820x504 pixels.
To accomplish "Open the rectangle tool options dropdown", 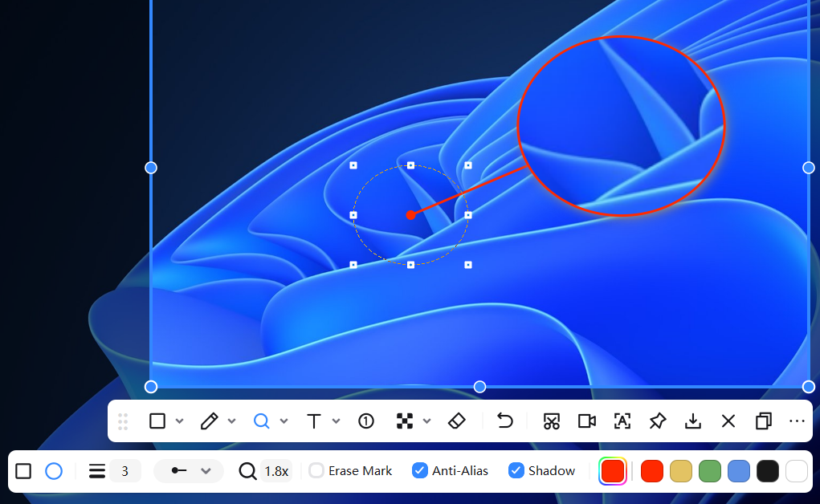I will pyautogui.click(x=179, y=421).
